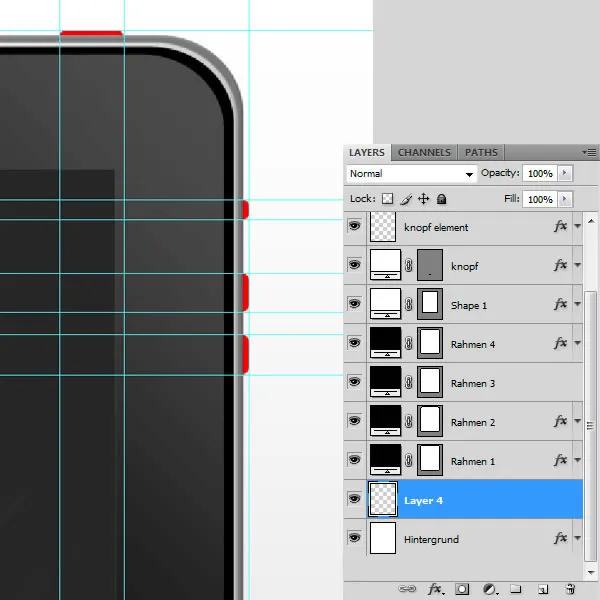
Task: Hide the knopf layer
Action: point(354,265)
